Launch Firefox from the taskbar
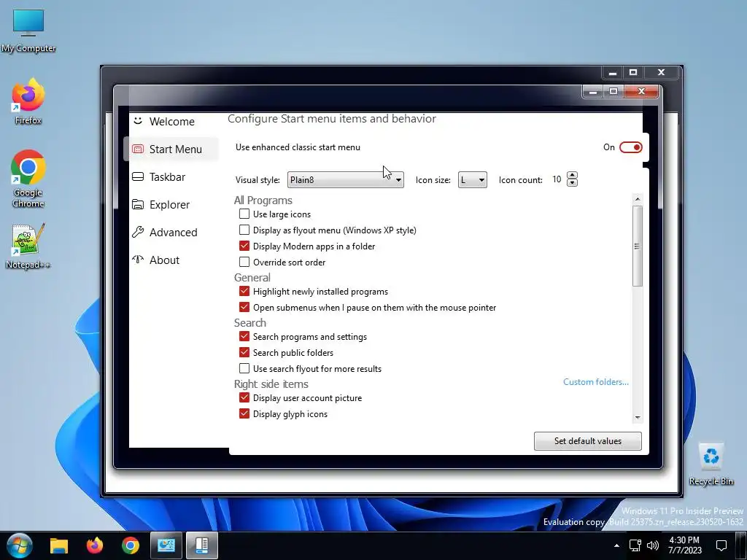The width and height of the screenshot is (747, 560). point(94,545)
